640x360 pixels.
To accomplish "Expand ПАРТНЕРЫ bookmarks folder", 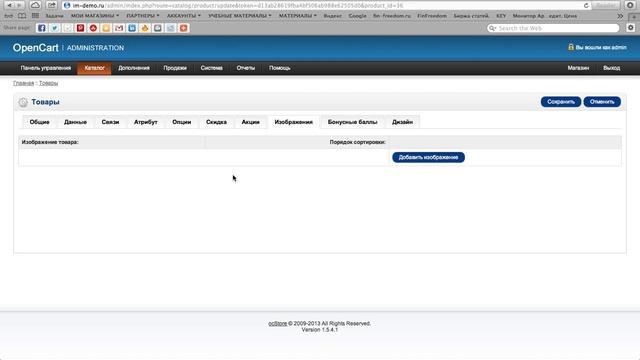I will point(142,16).
